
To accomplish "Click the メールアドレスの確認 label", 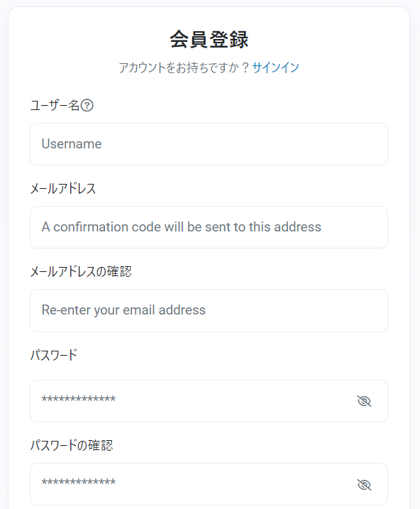I will (x=81, y=272).
